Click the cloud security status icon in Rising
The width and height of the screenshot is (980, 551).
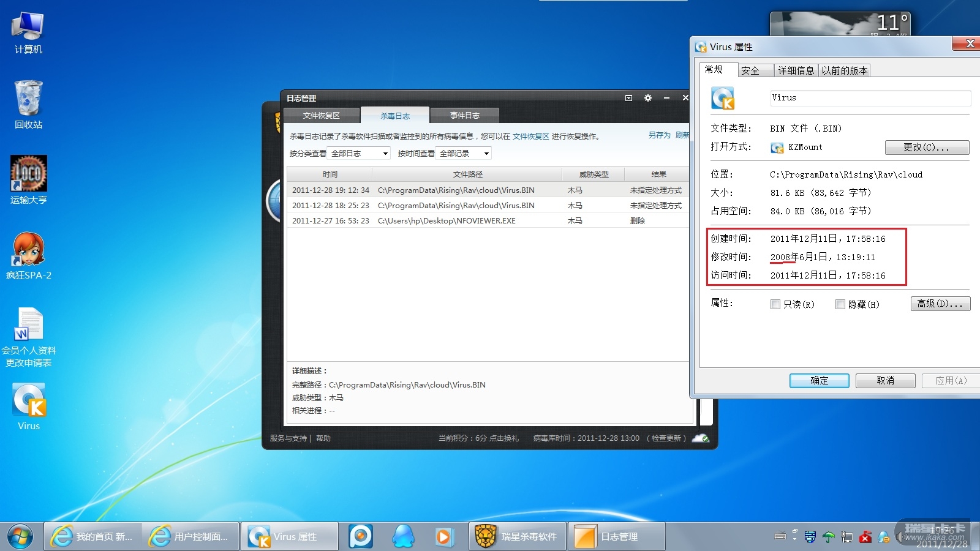coord(700,438)
